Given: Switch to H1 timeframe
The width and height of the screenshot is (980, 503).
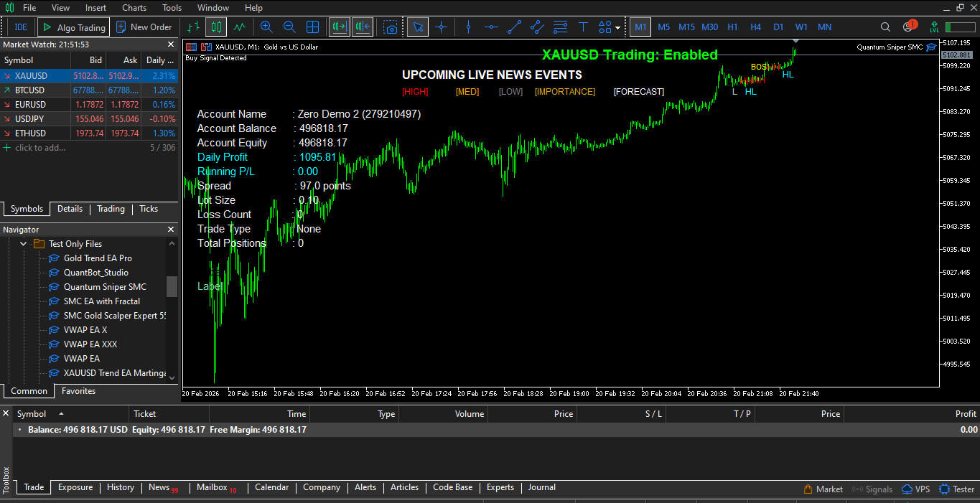Looking at the screenshot, I should click(732, 27).
